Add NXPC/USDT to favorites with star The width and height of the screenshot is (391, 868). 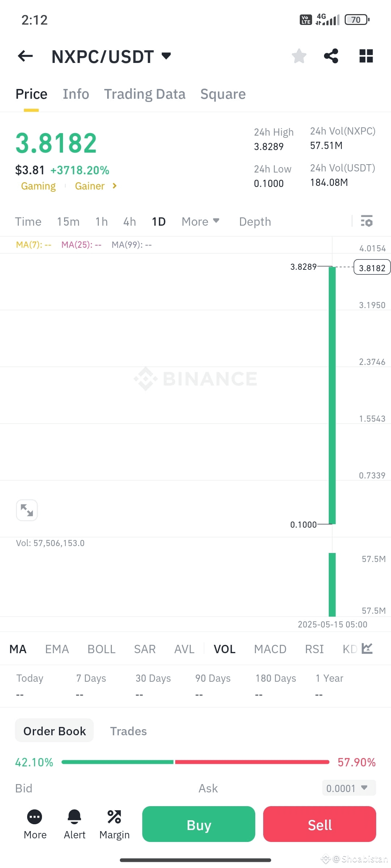pyautogui.click(x=299, y=56)
